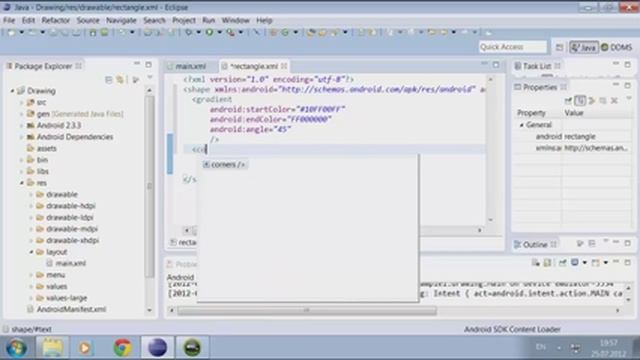Select the values-large folder

pyautogui.click(x=62, y=298)
